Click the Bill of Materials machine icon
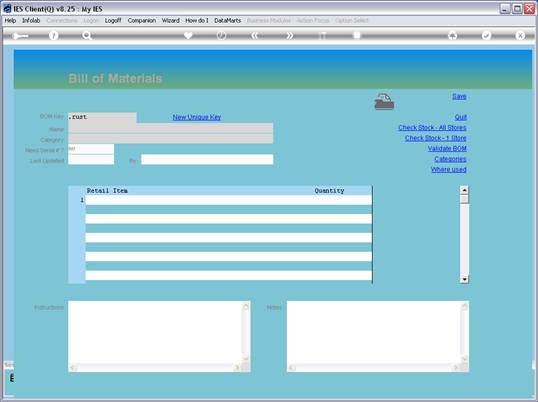Screen dimensions: 538x402 tap(384, 102)
